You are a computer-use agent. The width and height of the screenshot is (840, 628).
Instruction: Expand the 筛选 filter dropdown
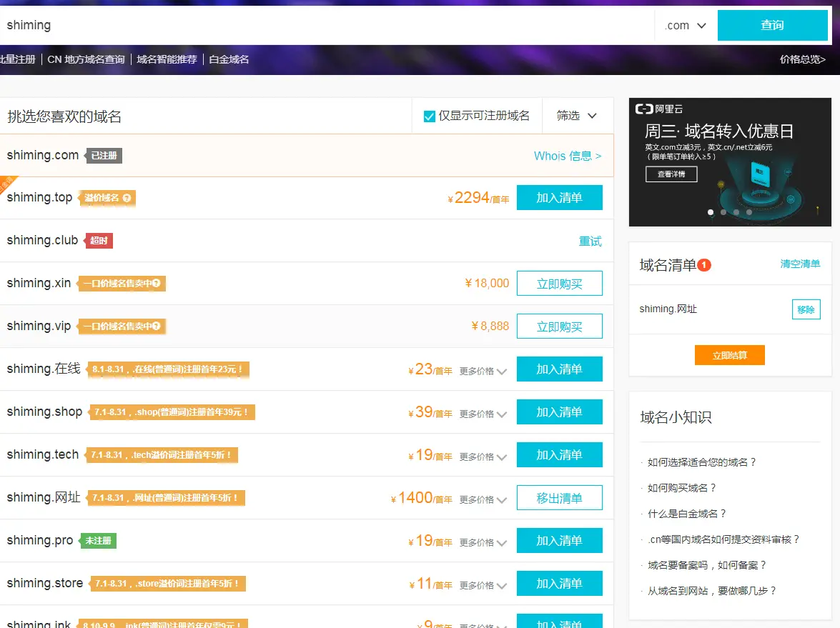pos(576,116)
